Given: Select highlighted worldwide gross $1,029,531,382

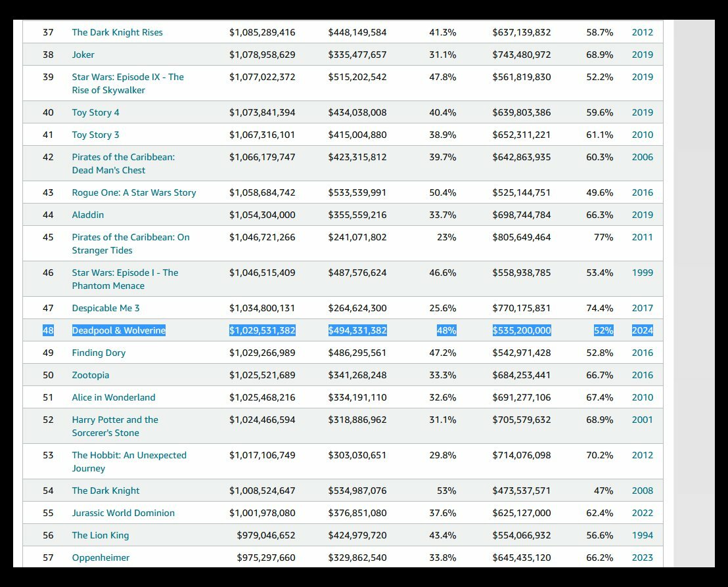Looking at the screenshot, I should click(262, 330).
